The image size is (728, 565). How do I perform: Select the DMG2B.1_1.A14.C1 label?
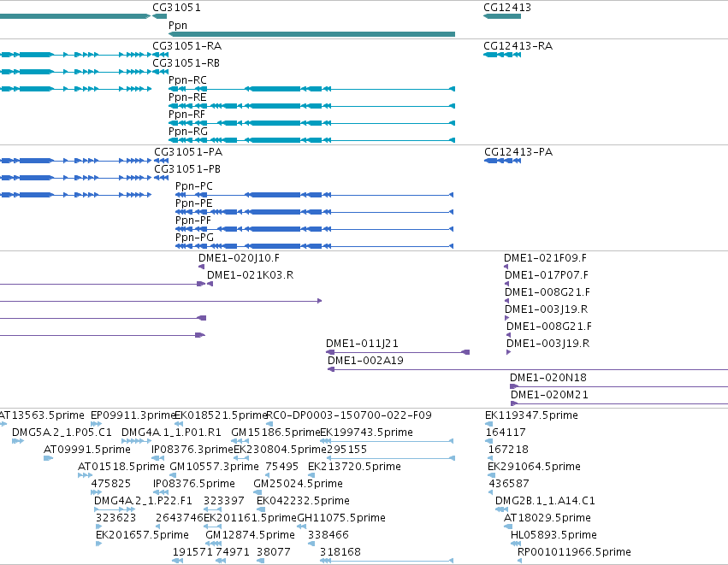click(545, 502)
